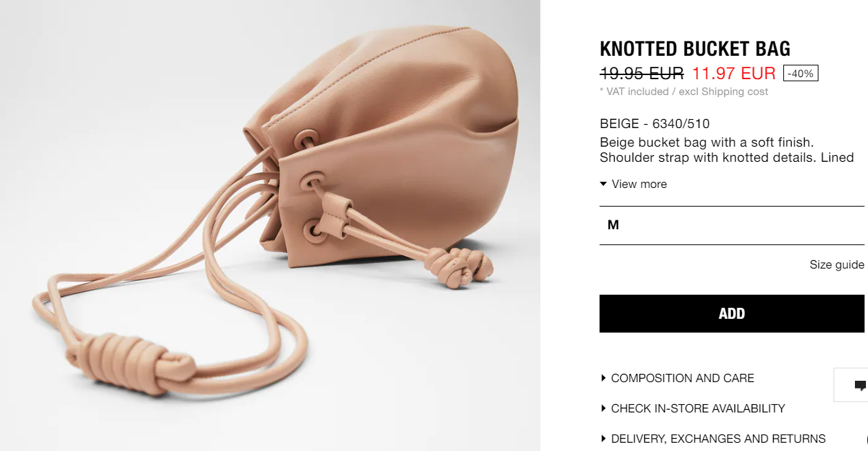
Task: Click the arrow icon beside Delivery, Exchanges and Returns
Action: click(603, 439)
